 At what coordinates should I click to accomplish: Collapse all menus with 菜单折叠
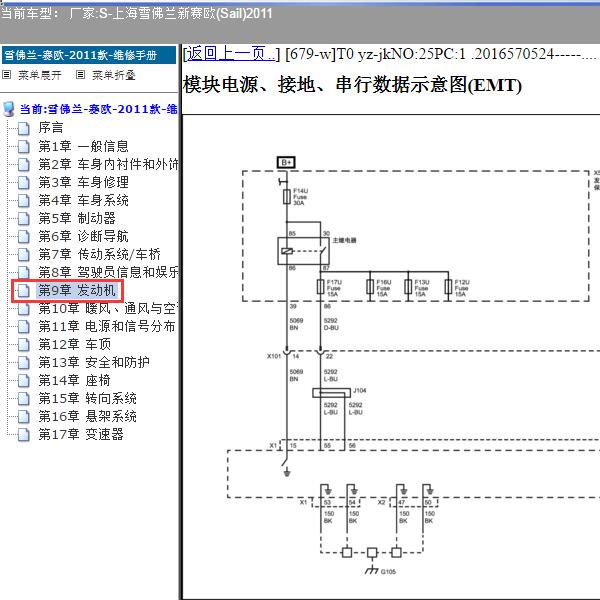click(x=114, y=75)
